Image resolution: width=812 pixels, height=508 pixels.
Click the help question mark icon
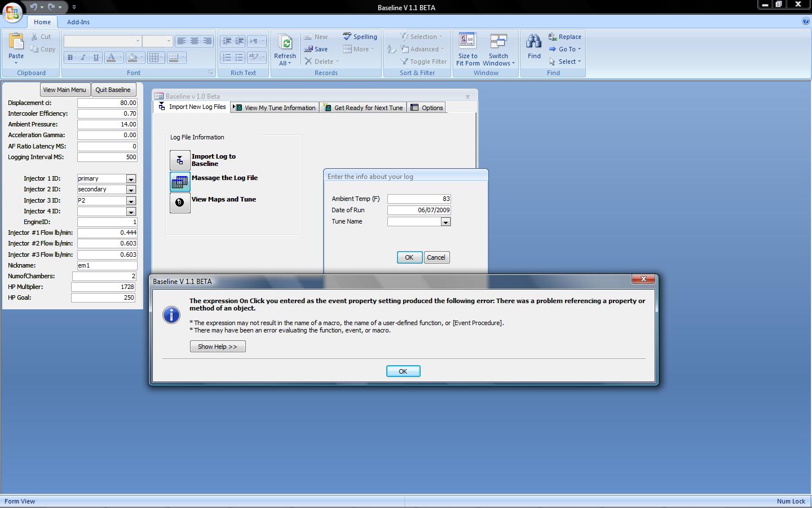tap(805, 21)
